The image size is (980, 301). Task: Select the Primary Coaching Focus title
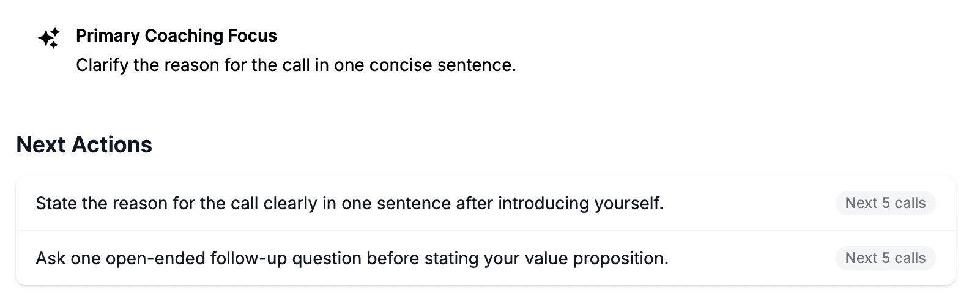176,35
